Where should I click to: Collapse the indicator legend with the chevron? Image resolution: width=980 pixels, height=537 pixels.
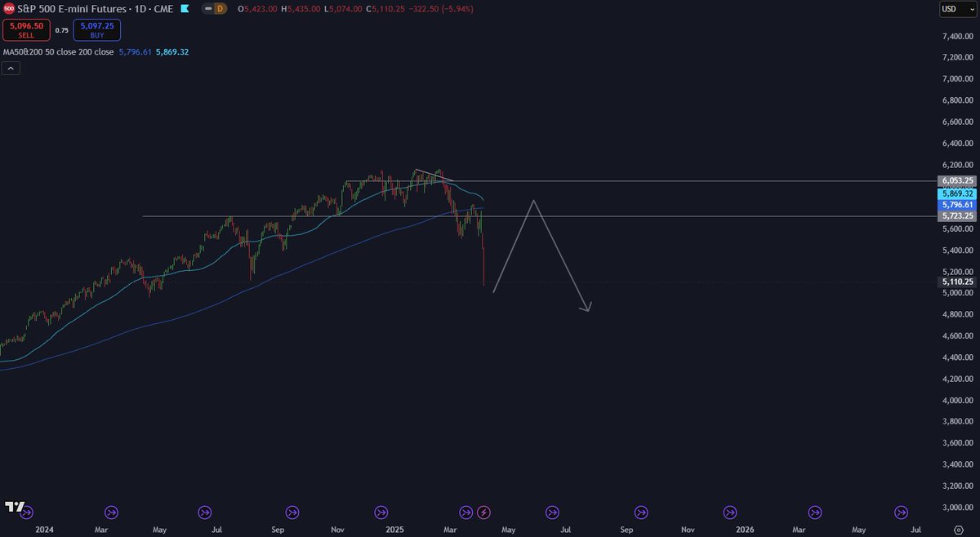11,69
